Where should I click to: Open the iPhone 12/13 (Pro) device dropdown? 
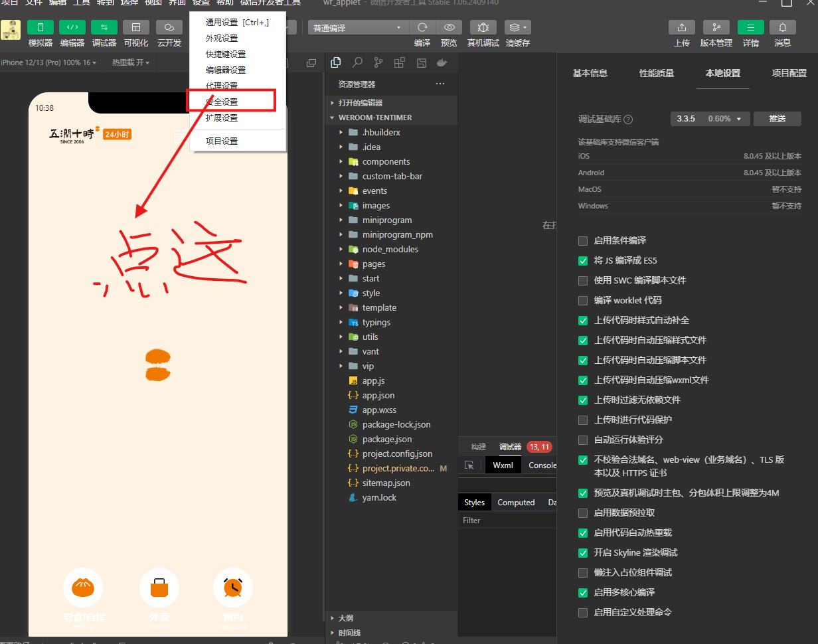(x=48, y=62)
